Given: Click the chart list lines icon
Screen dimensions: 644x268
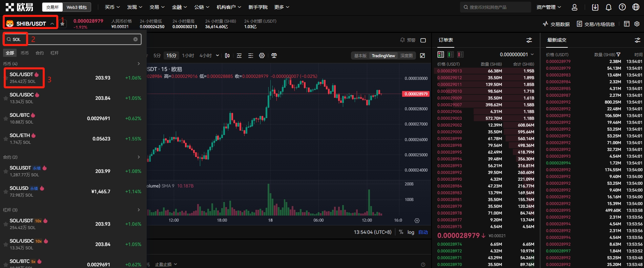Looking at the screenshot, I should [251, 55].
